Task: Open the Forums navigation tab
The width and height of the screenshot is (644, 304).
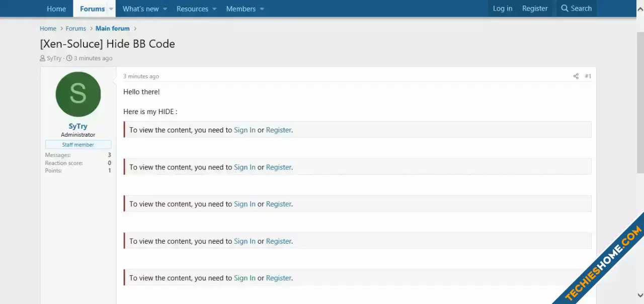Action: click(x=92, y=9)
